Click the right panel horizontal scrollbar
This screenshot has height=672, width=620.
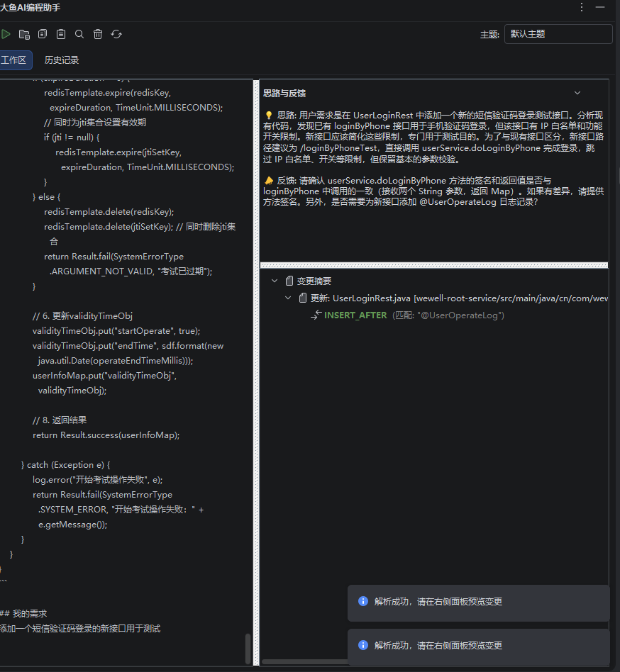pos(305,661)
